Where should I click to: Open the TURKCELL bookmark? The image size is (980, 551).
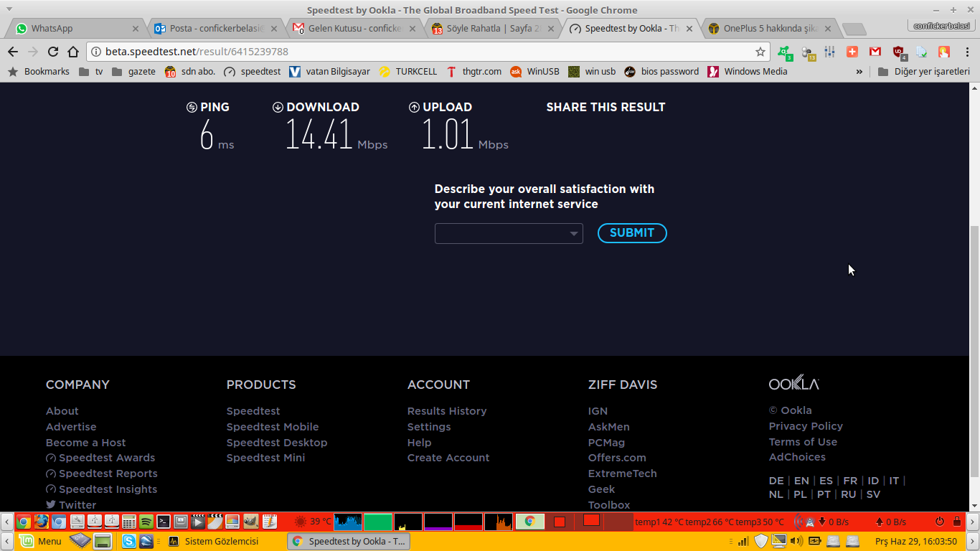point(408,72)
